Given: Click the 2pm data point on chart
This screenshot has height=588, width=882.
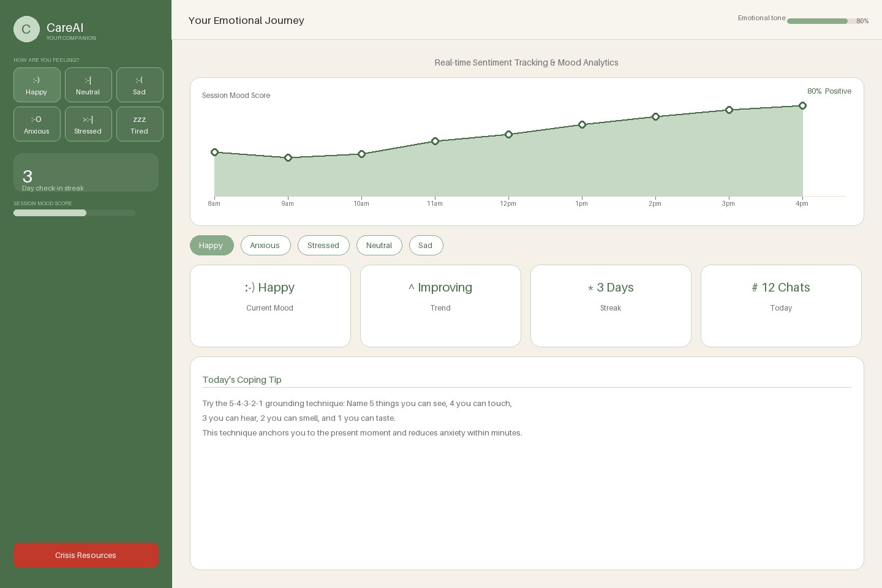Looking at the screenshot, I should [x=655, y=116].
